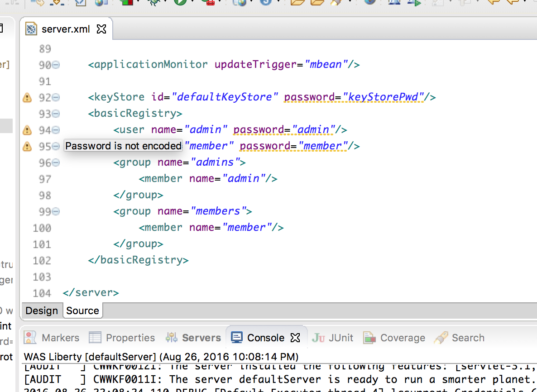Run the application with the green Run icon

pyautogui.click(x=180, y=4)
